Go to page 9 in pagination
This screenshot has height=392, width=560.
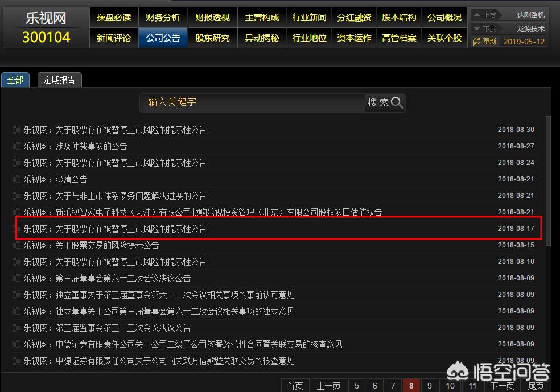click(430, 386)
